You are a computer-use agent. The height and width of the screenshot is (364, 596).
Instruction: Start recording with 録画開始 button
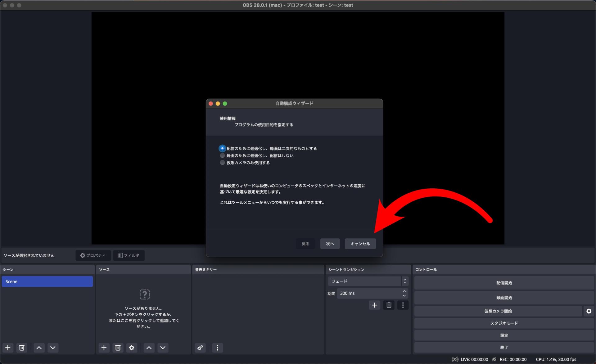pos(504,298)
